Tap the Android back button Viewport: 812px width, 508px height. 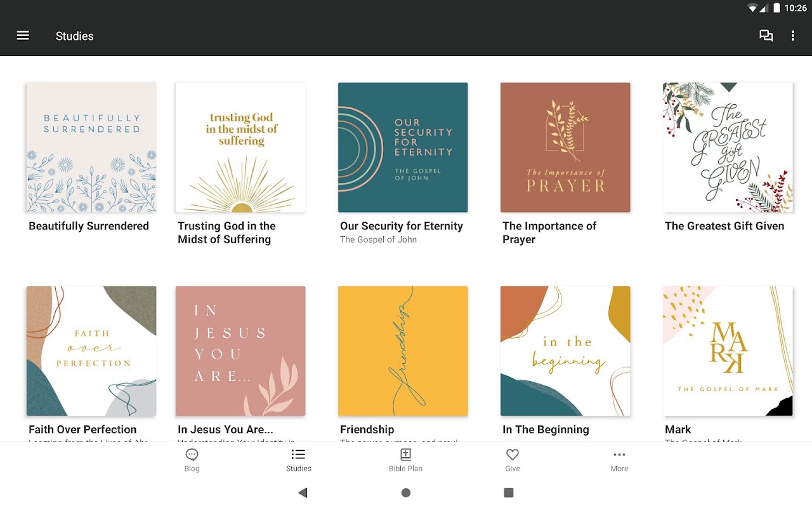tap(303, 492)
